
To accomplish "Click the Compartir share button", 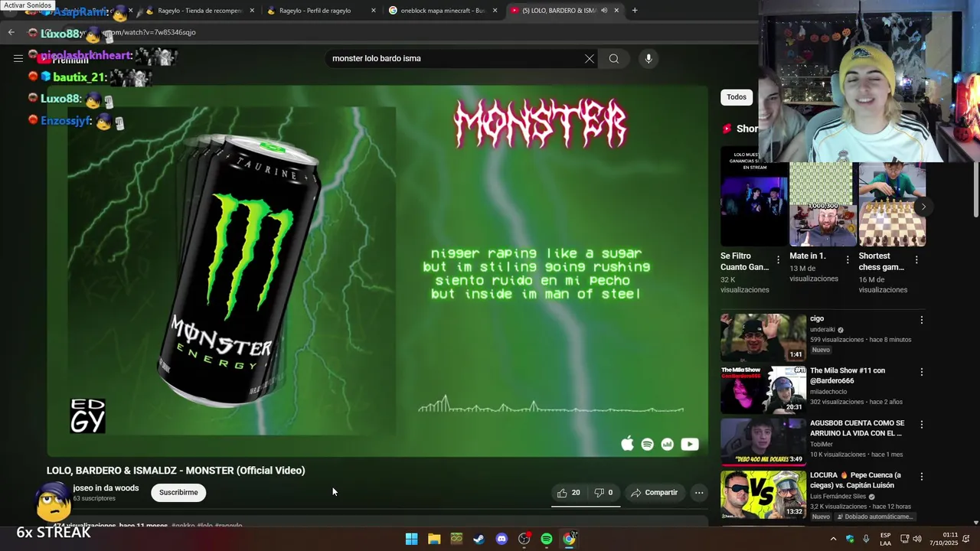I will 654,493.
